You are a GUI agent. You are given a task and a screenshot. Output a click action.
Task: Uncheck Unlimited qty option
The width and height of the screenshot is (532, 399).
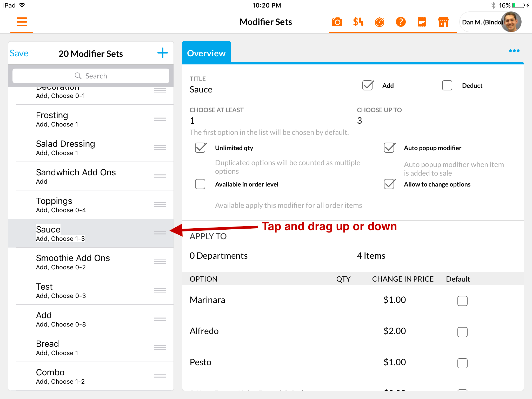(x=201, y=148)
